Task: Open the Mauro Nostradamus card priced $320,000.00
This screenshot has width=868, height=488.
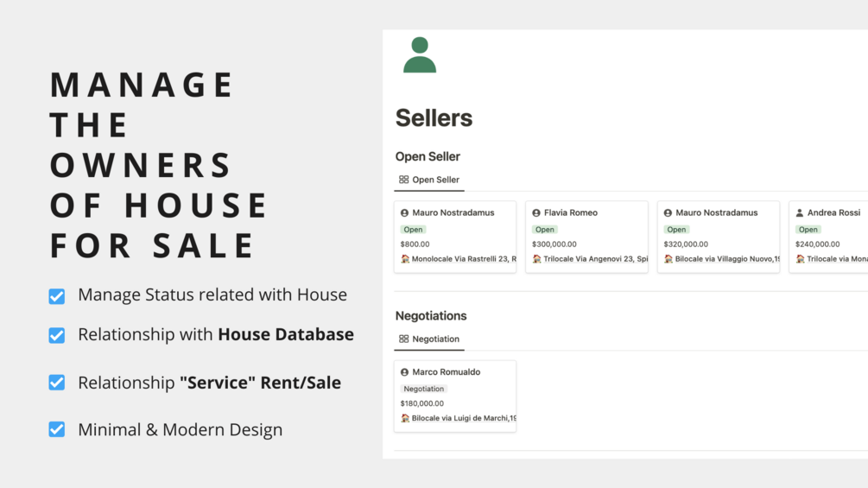Action: (x=719, y=237)
